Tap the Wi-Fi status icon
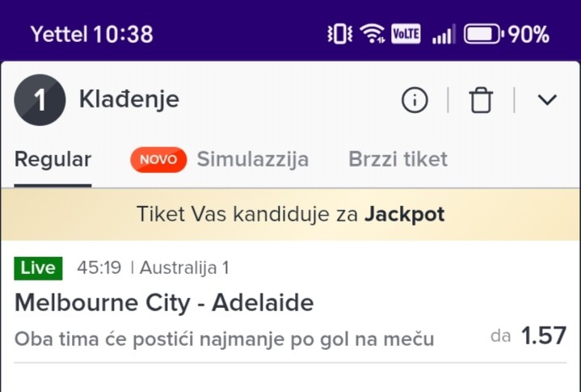 coord(373,34)
